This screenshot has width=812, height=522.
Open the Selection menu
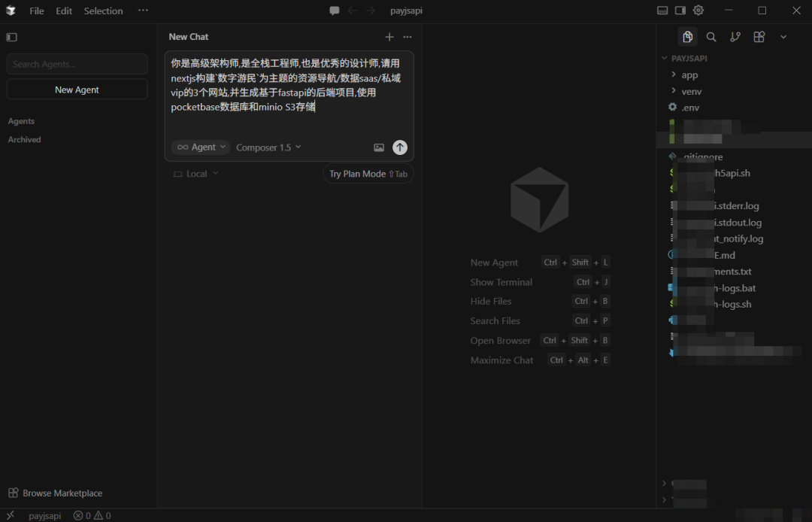pos(104,11)
